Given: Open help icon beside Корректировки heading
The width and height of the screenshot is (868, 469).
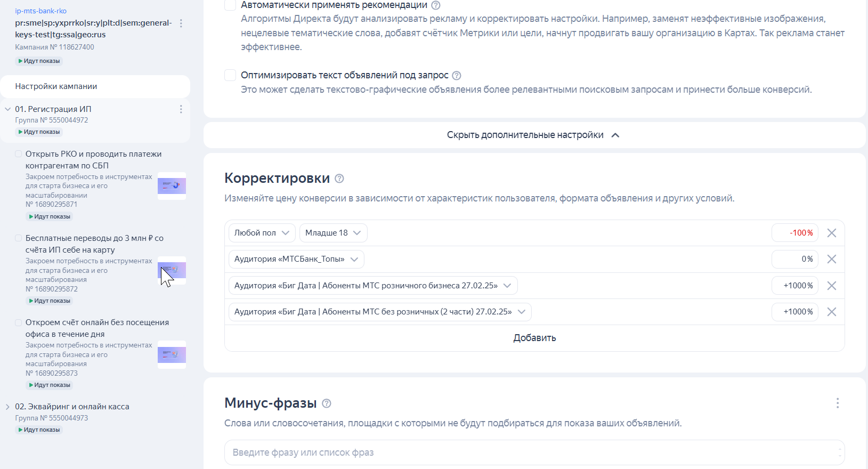Looking at the screenshot, I should click(339, 179).
